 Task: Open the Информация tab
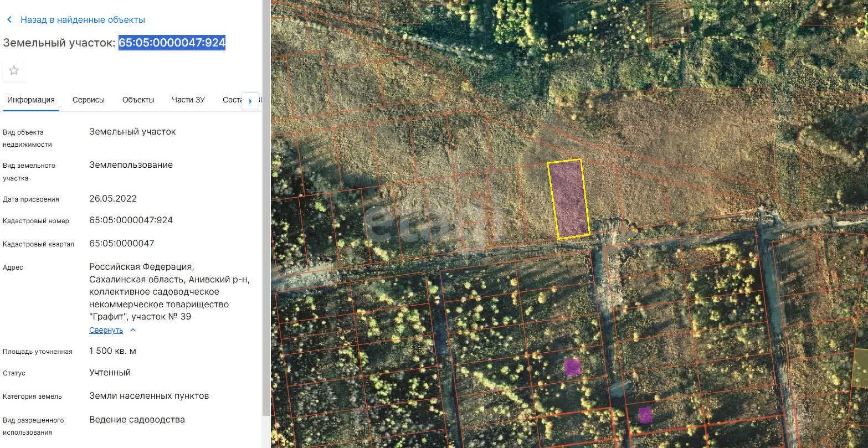31,100
